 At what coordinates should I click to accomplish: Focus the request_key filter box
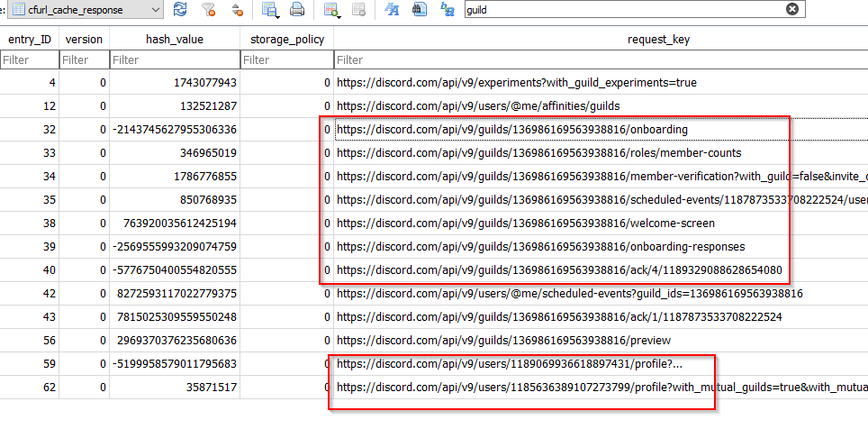(x=601, y=59)
